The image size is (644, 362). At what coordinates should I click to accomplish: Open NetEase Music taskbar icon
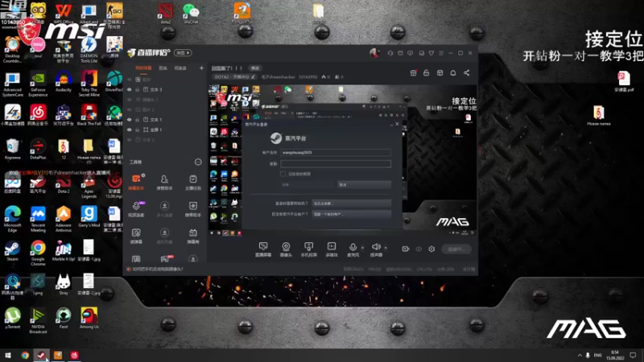[x=74, y=355]
